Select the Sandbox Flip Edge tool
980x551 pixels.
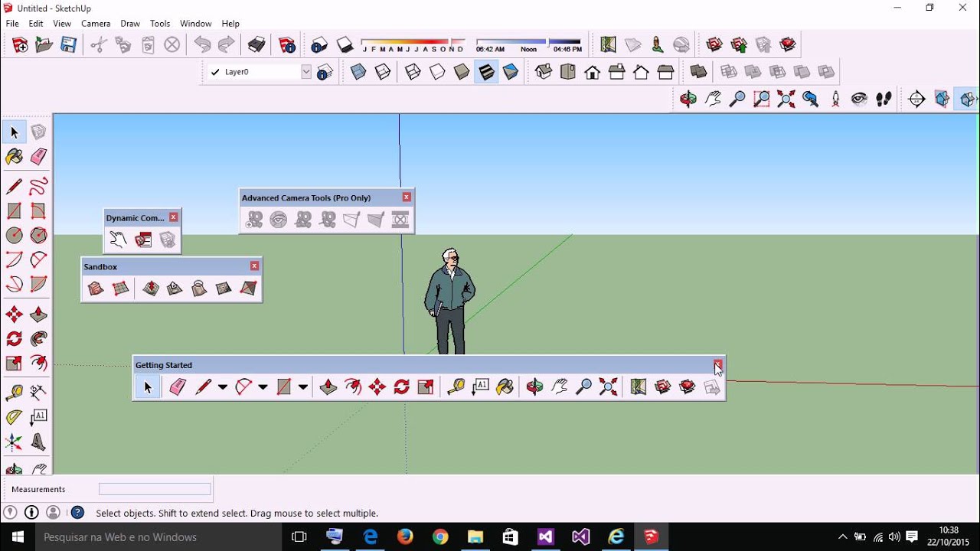pos(248,289)
